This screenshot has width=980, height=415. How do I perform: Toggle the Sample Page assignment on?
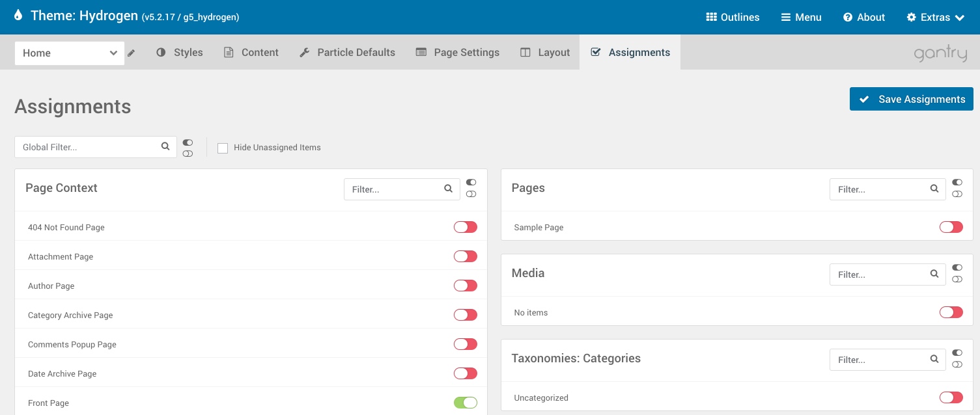click(x=951, y=227)
